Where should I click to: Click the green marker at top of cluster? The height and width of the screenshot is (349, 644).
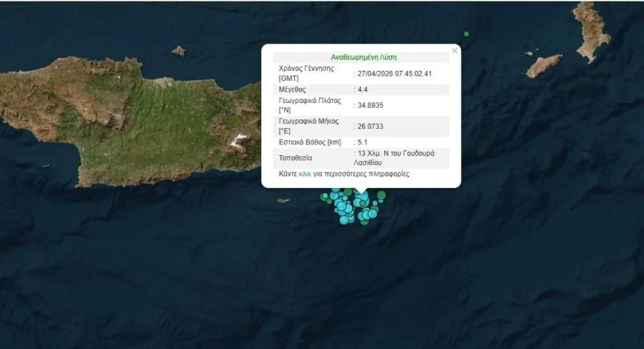348,192
